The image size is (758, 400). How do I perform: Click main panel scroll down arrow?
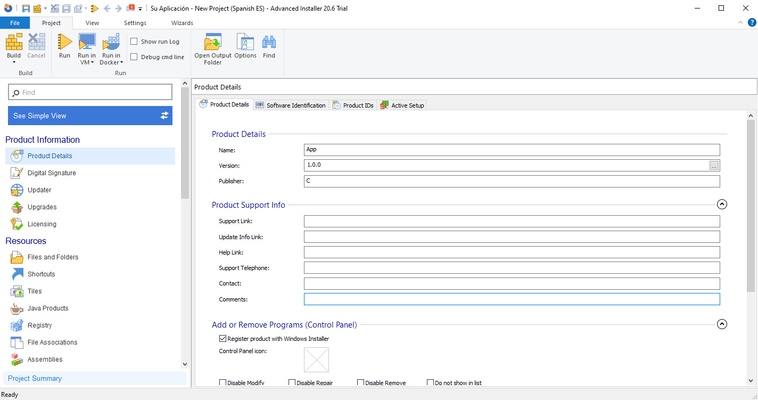pos(750,381)
